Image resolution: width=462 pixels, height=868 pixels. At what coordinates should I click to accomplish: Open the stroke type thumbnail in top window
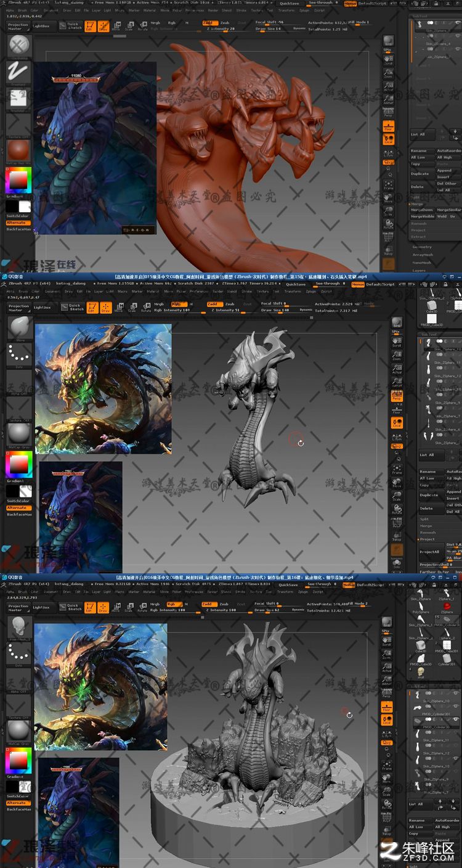pos(19,74)
